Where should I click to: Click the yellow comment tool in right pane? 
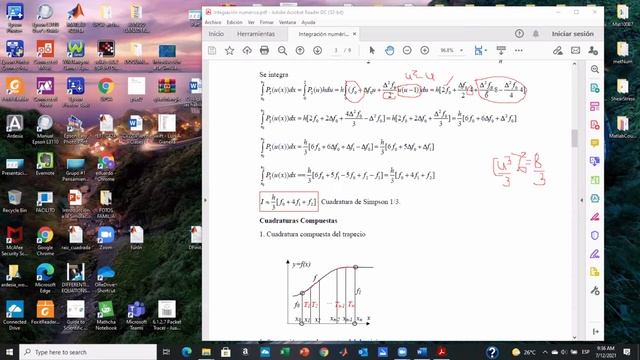click(x=595, y=143)
